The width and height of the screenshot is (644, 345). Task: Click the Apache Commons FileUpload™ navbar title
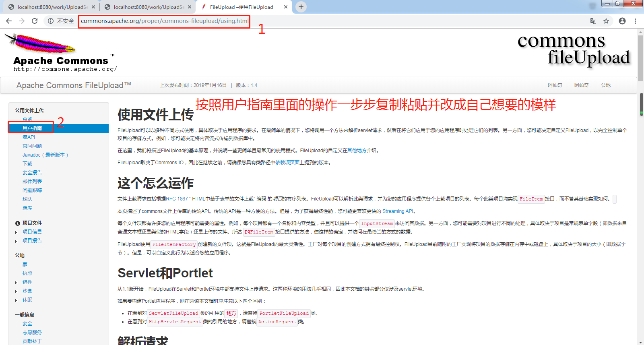[x=74, y=85]
